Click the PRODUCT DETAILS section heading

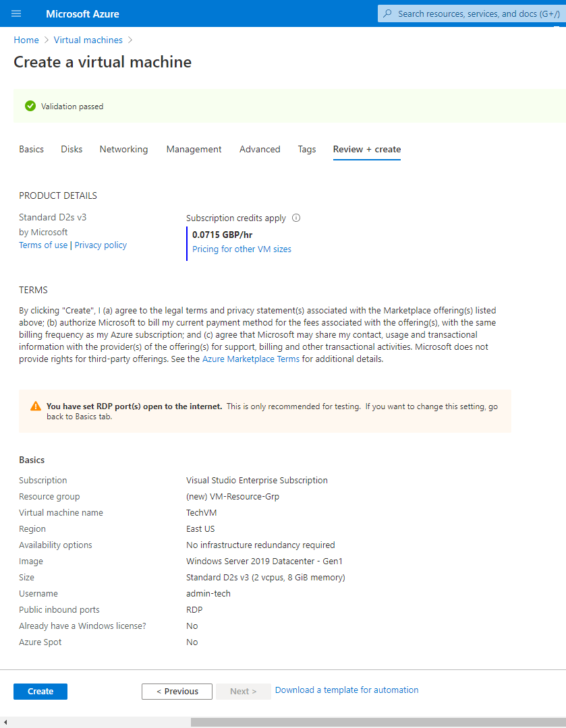(x=58, y=195)
